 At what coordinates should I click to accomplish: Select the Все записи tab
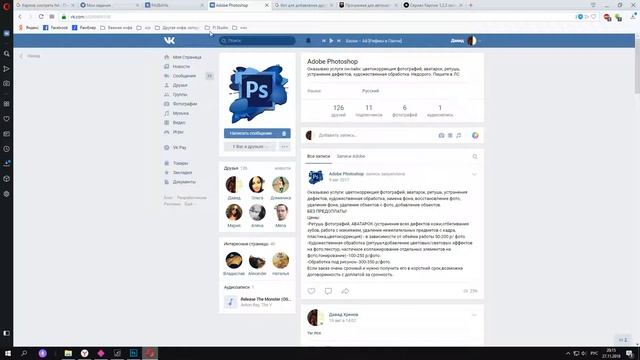318,156
